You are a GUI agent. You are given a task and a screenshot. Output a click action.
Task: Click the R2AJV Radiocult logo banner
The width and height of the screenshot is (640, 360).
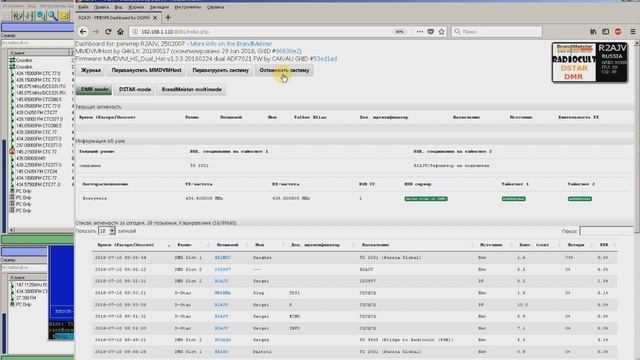[x=590, y=62]
